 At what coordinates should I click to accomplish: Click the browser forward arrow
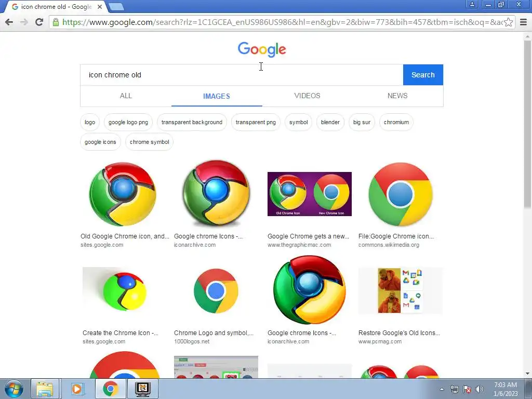[x=24, y=22]
